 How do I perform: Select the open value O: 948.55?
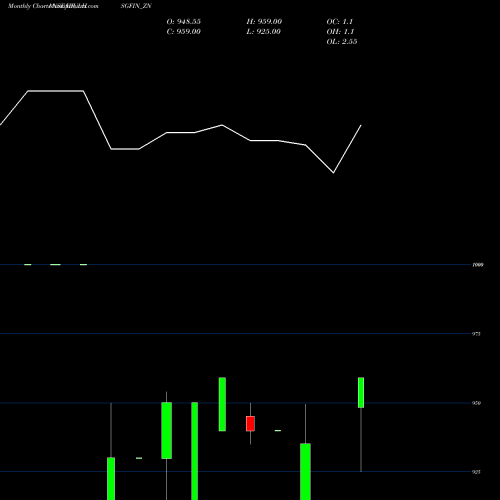[x=184, y=22]
